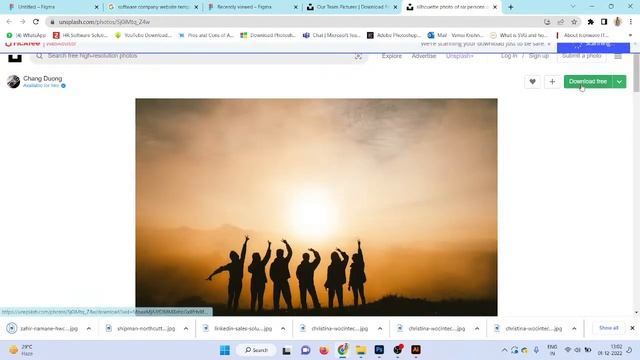Toggle the browser side panel

(604, 22)
